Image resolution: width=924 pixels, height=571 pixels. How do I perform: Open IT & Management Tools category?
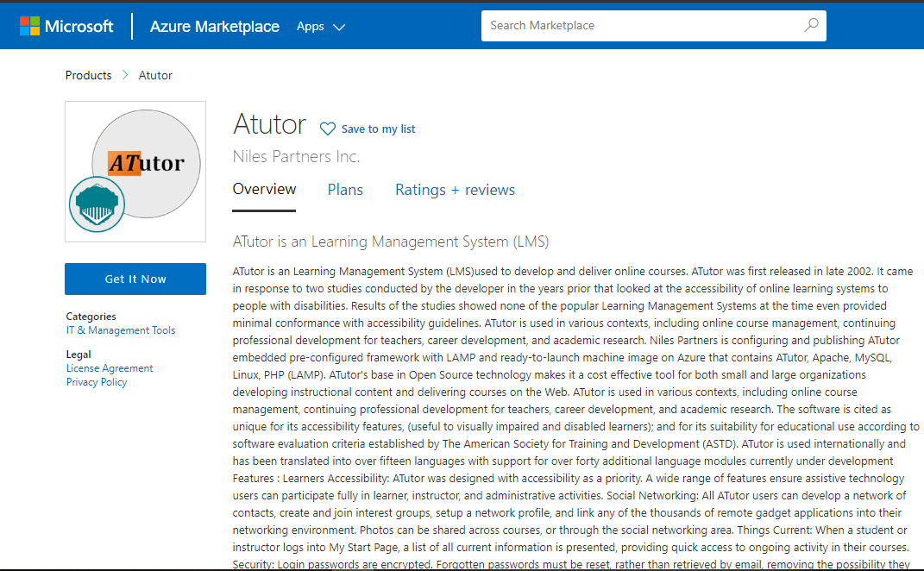[121, 330]
